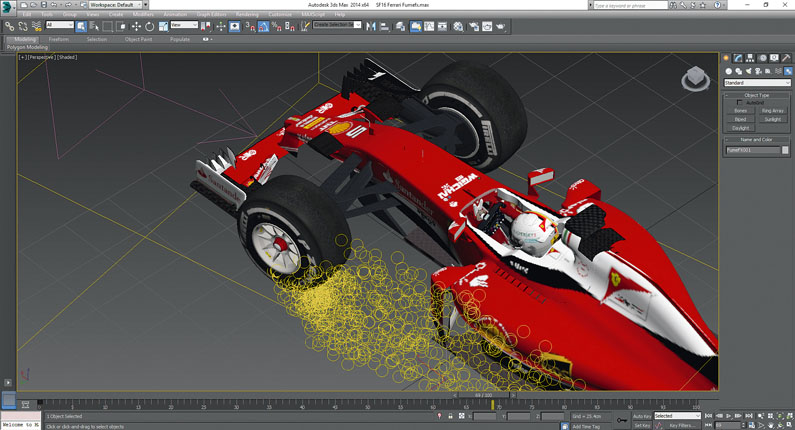Open the Utilities panel tab icon
Screen dimensions: 795x430
[x=786, y=58]
